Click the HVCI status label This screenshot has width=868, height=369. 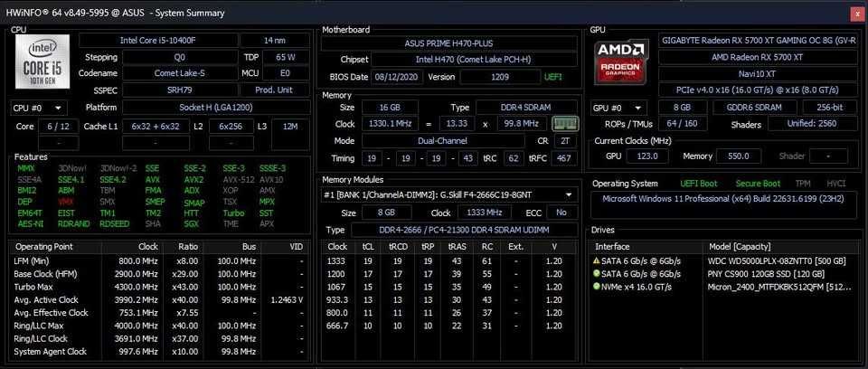click(x=835, y=184)
